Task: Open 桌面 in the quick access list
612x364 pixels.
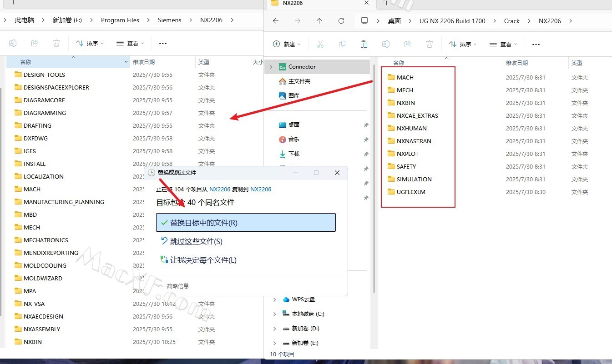Action: [x=289, y=125]
